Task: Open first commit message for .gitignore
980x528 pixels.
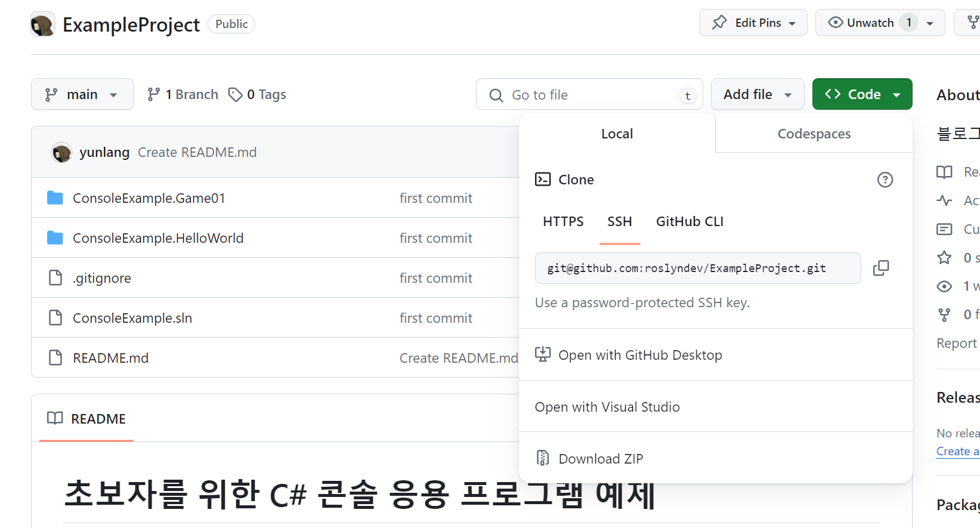Action: [436, 278]
